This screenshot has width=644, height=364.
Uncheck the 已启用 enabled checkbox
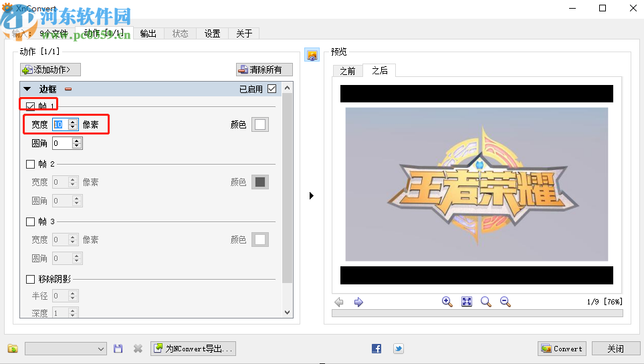coord(272,89)
